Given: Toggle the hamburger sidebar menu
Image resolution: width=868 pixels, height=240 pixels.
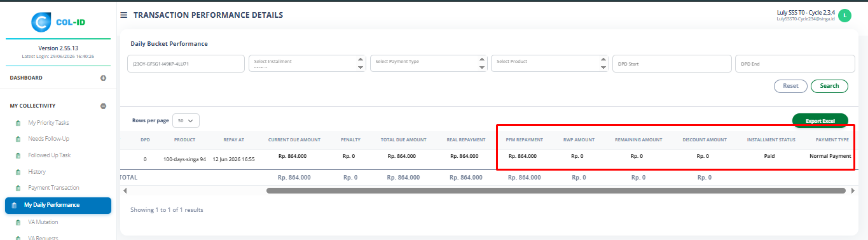Looking at the screenshot, I should tap(123, 15).
